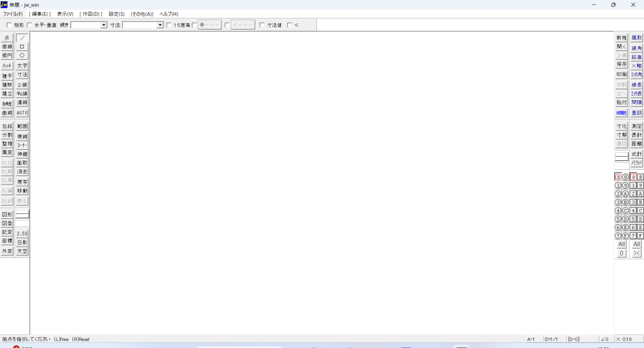Click the 保存 save button
The width and height of the screenshot is (644, 348).
click(x=621, y=65)
